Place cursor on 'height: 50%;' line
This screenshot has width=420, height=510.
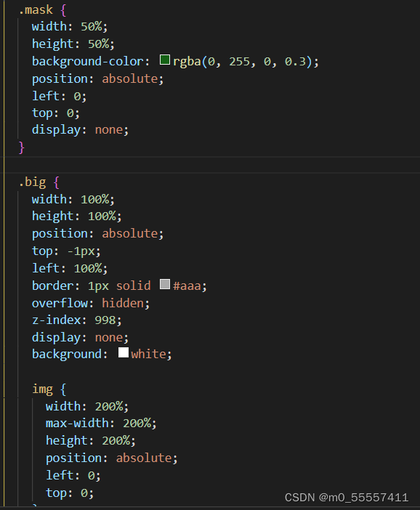pos(73,44)
